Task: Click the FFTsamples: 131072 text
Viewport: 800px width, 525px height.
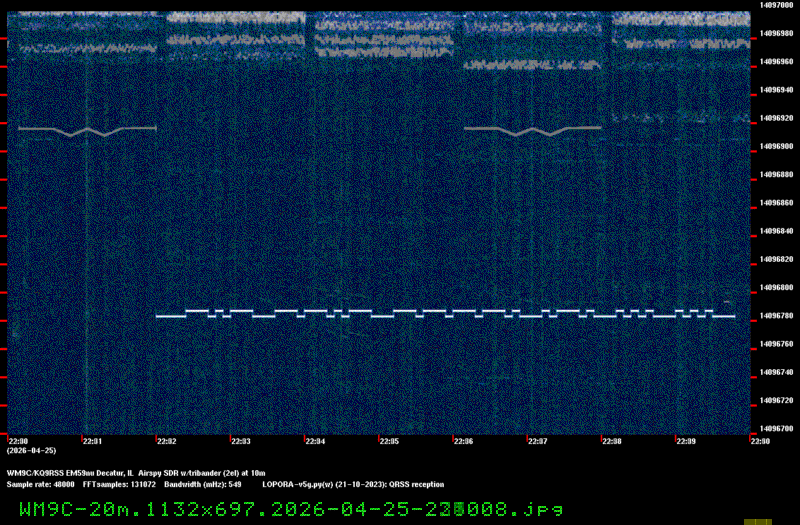Action: pos(119,485)
